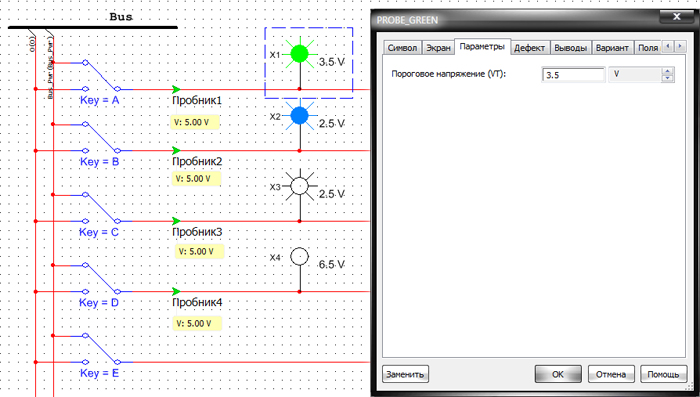Increase unit with stepper up arrow

[667, 71]
